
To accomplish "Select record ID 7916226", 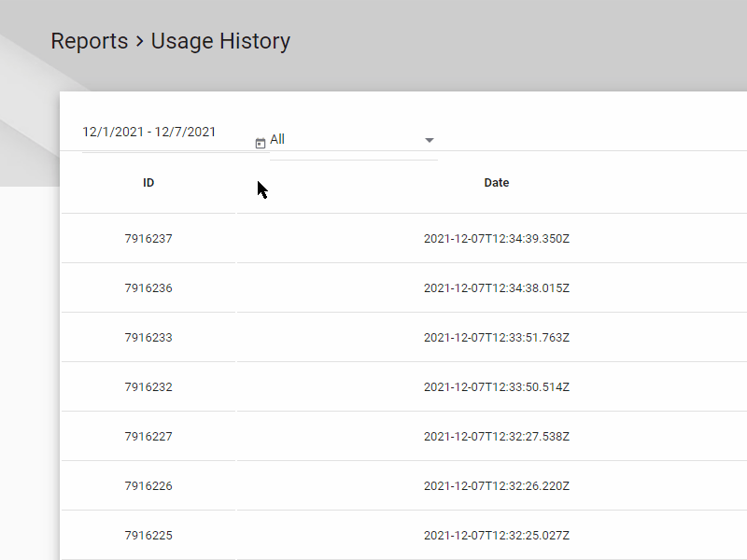I will pyautogui.click(x=148, y=486).
